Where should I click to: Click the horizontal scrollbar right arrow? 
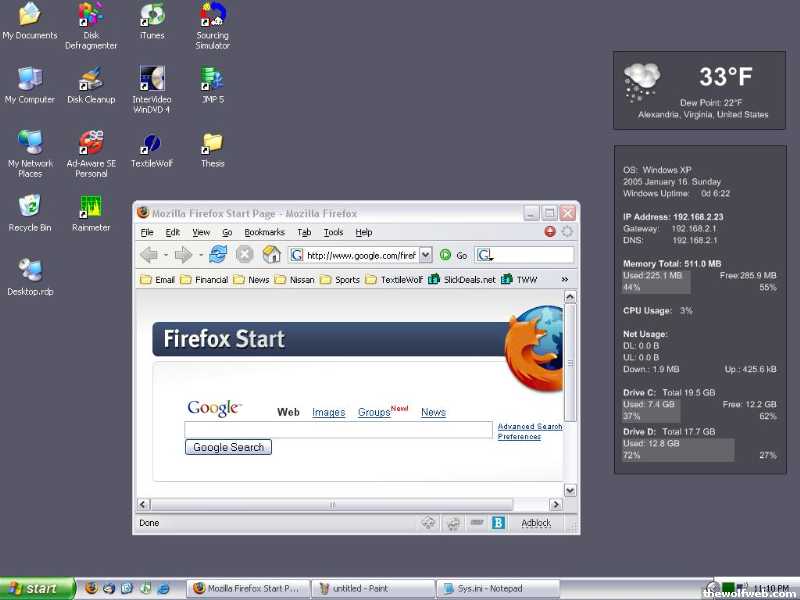556,505
